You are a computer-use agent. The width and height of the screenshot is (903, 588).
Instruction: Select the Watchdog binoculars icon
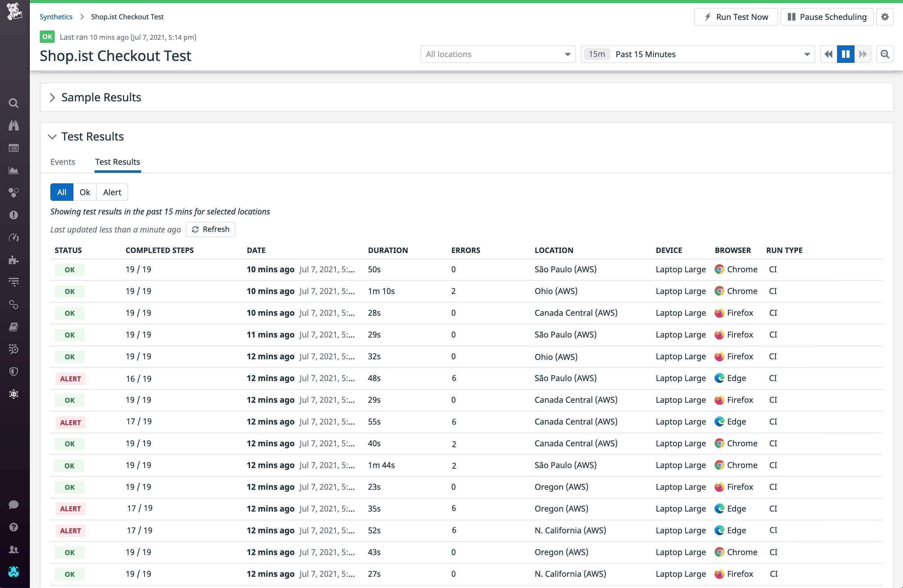click(14, 126)
